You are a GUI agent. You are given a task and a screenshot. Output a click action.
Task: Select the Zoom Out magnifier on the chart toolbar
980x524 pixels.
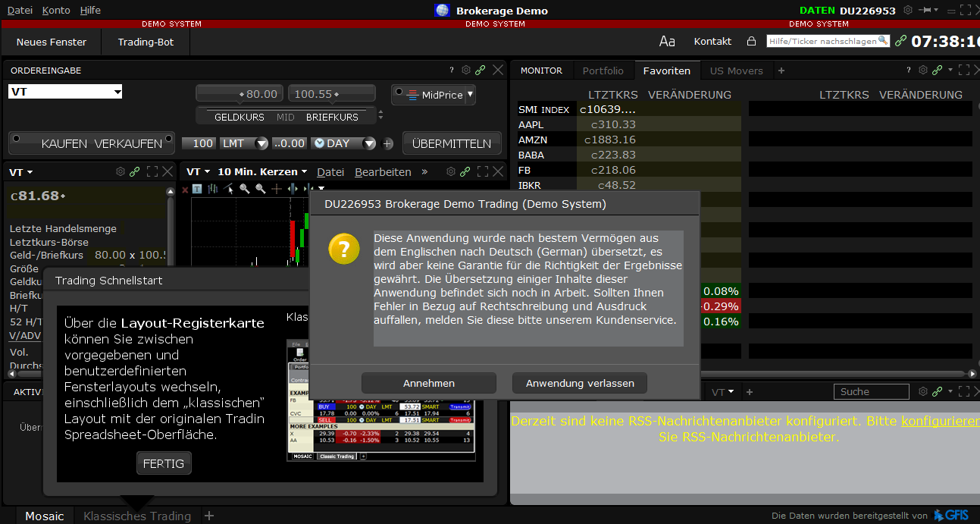point(260,188)
